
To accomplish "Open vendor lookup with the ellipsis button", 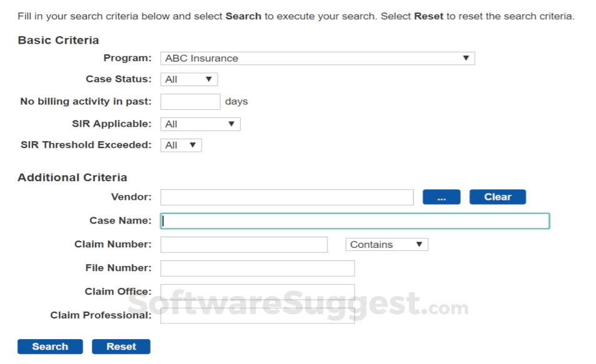I will pyautogui.click(x=442, y=197).
